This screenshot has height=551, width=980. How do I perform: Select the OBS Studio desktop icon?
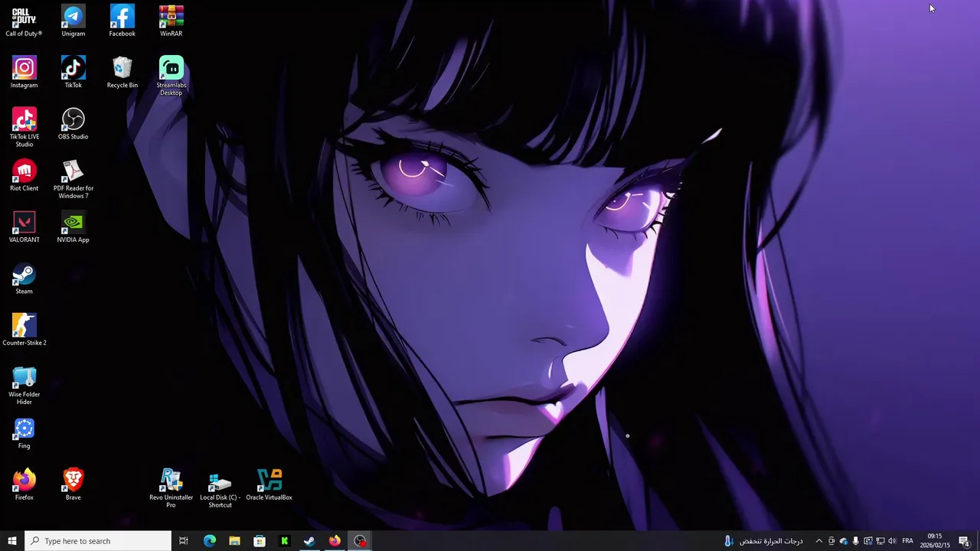[x=73, y=124]
